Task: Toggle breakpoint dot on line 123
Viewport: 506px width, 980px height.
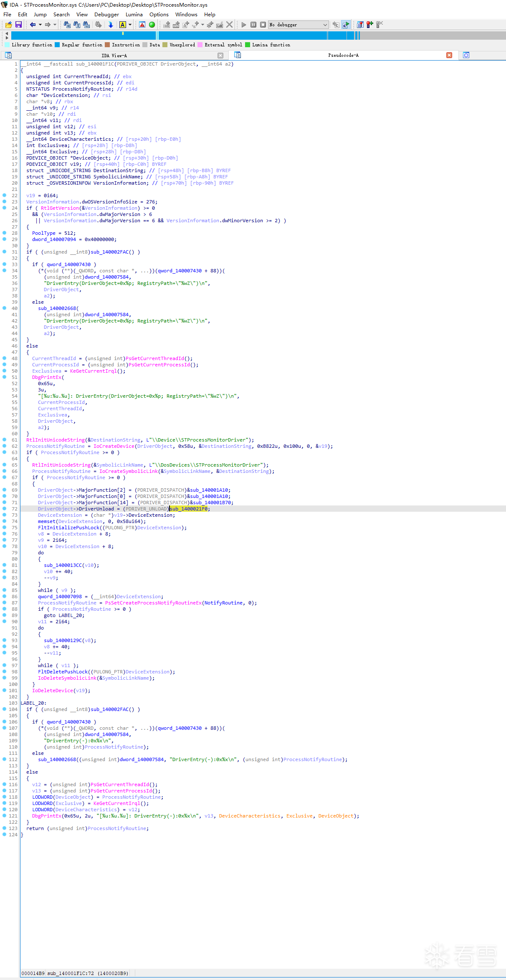Action: coord(4,828)
